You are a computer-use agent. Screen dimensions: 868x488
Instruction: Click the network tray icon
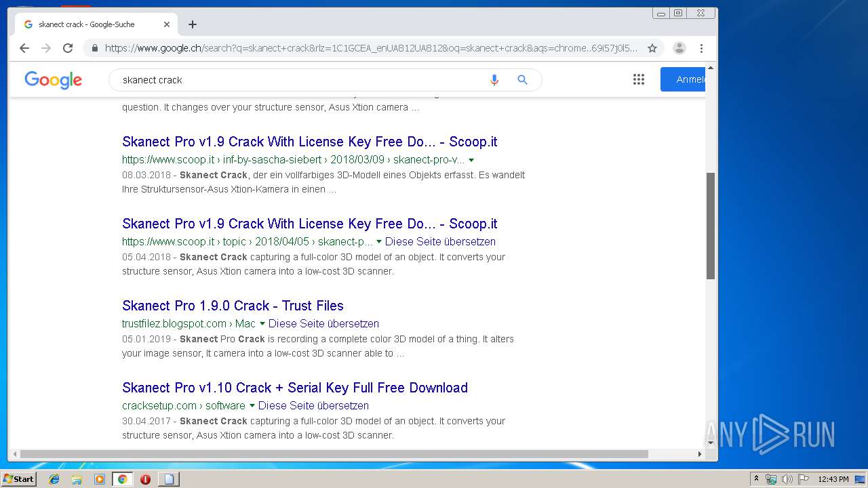771,479
